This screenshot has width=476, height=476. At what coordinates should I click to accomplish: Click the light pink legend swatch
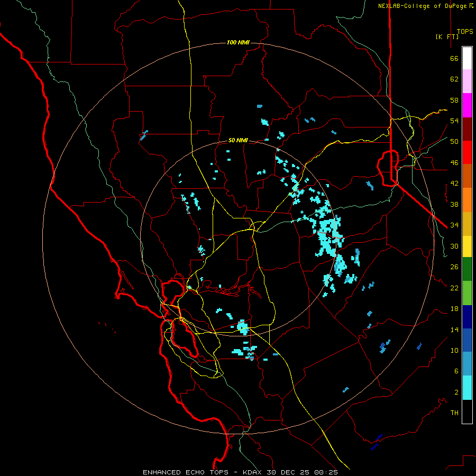click(467, 81)
